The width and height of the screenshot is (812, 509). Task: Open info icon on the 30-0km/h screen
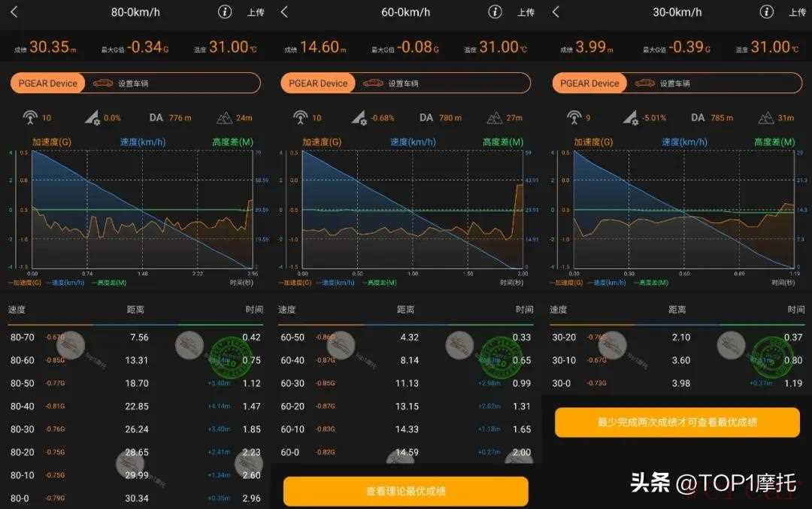point(766,12)
